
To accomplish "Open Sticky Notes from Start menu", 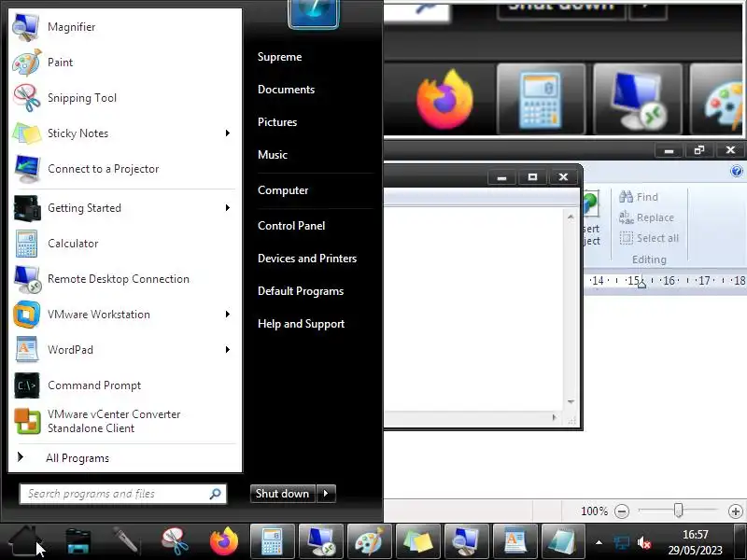I will (123, 133).
